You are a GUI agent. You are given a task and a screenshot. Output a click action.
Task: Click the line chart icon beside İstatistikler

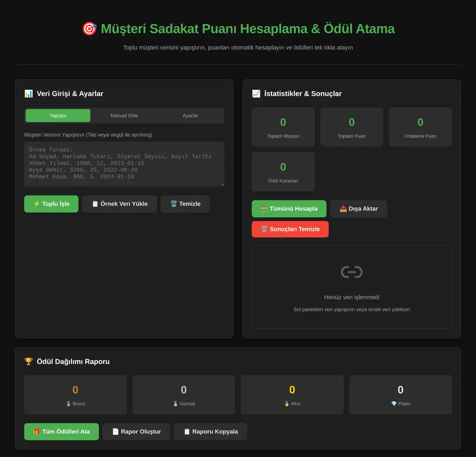pyautogui.click(x=256, y=94)
